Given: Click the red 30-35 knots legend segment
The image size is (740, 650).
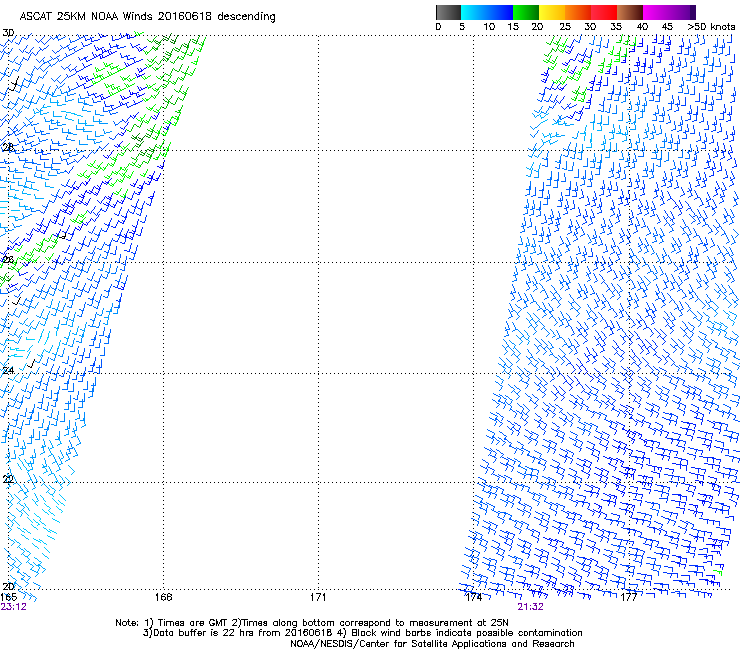Looking at the screenshot, I should (604, 12).
